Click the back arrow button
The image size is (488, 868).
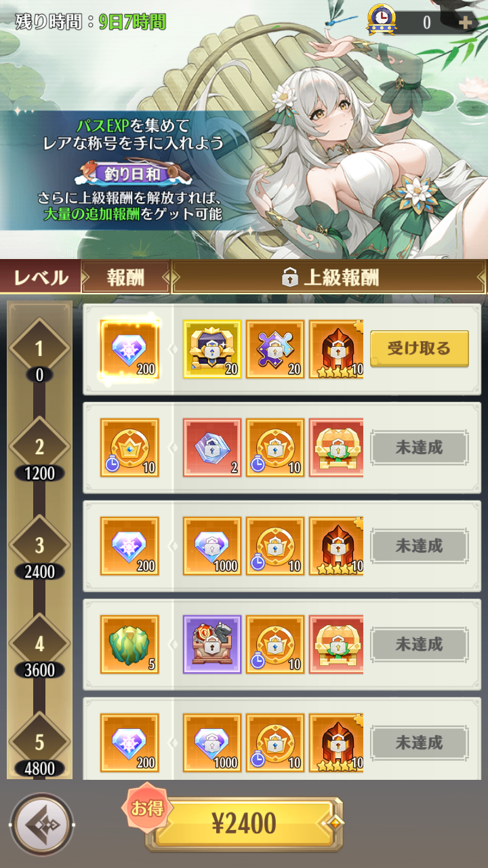click(x=42, y=825)
